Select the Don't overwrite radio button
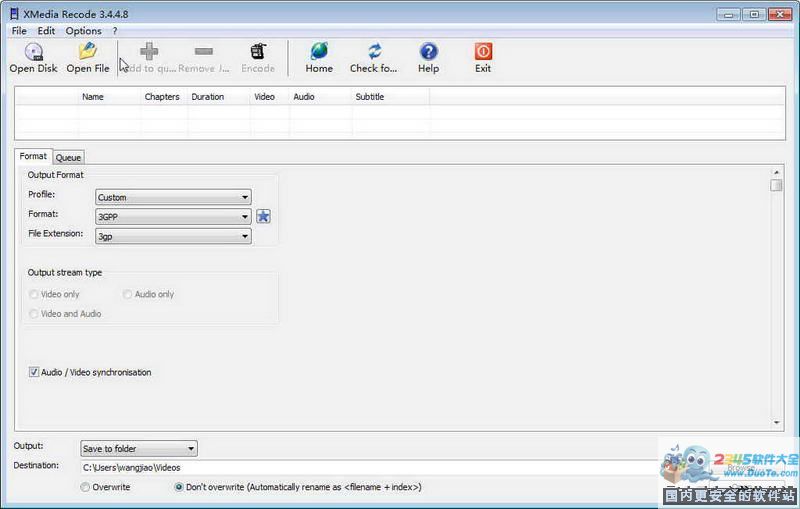Screen dimensions: 800x509 tap(179, 487)
